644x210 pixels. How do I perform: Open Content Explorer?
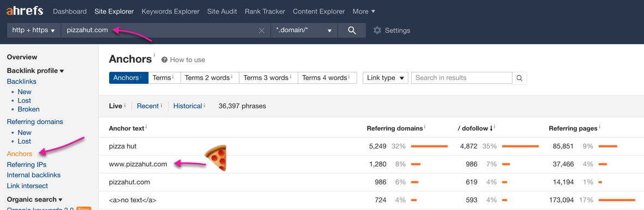(x=318, y=11)
